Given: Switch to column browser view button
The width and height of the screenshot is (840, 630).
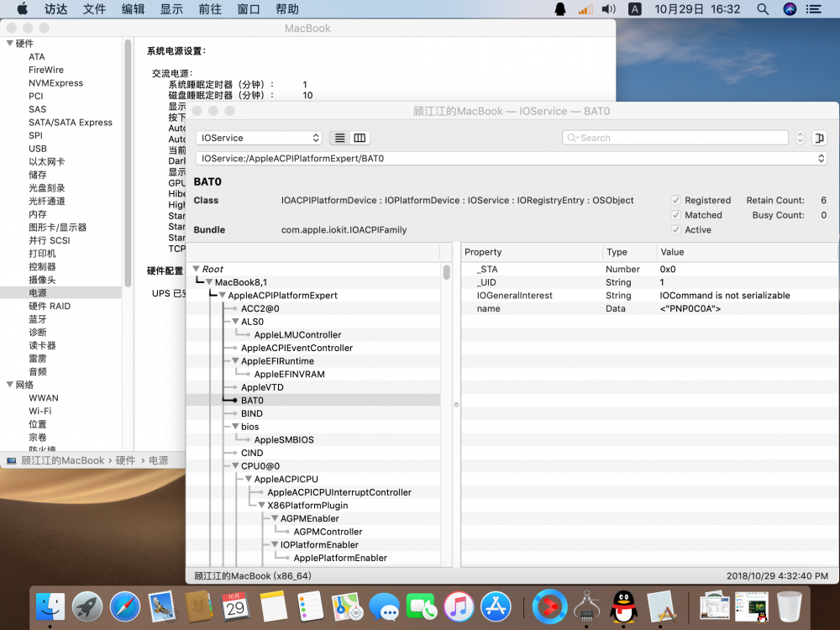Looking at the screenshot, I should (360, 138).
